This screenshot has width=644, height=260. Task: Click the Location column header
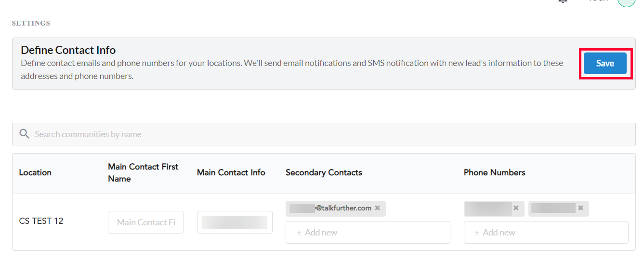35,172
